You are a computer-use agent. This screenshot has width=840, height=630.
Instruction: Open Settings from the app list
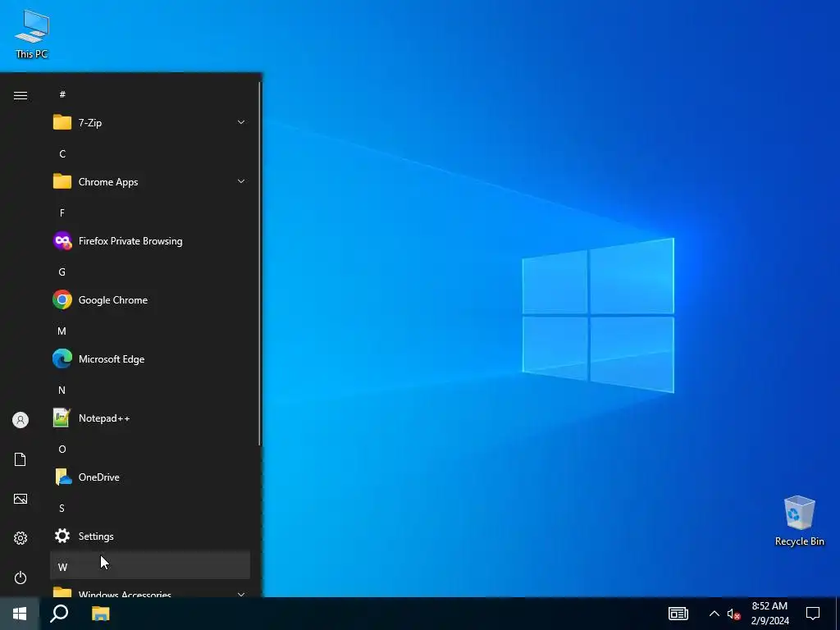[x=150, y=536]
